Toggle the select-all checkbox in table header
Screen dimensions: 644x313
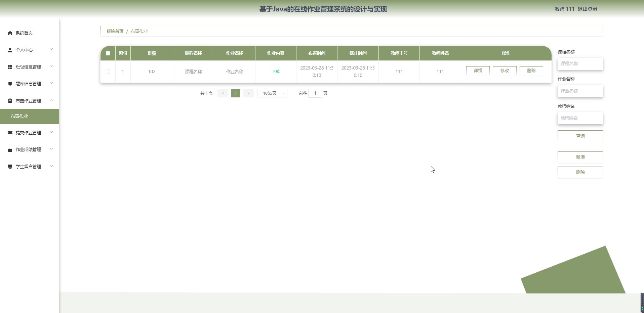coord(108,53)
